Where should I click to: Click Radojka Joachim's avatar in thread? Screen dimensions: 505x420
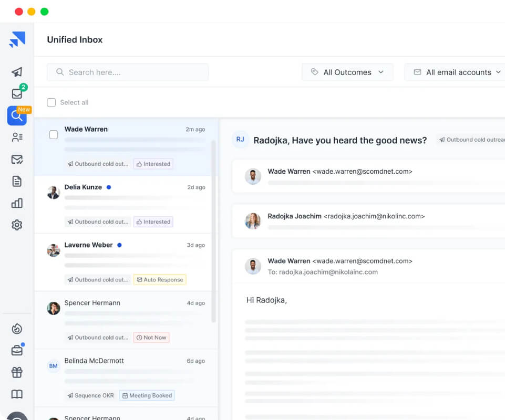click(253, 221)
